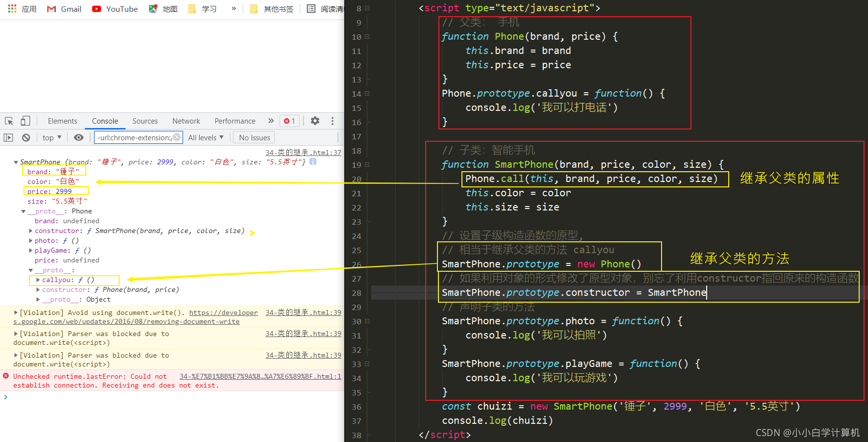868x442 pixels.
Task: Open the YouTube bookmark
Action: (115, 9)
